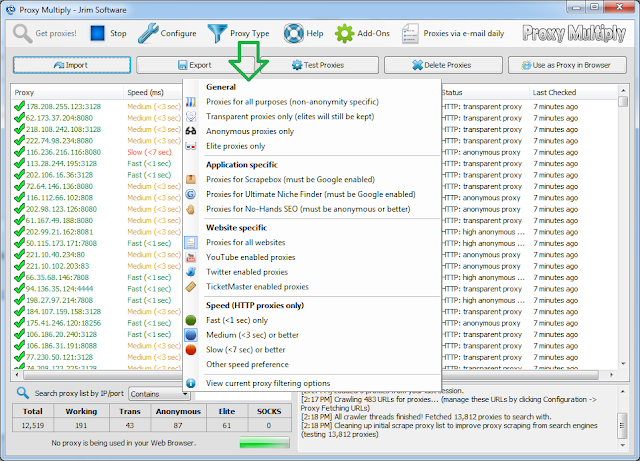The image size is (640, 461).
Task: Click checkmark icon for 178.208.255.123:3128
Action: pyautogui.click(x=19, y=107)
